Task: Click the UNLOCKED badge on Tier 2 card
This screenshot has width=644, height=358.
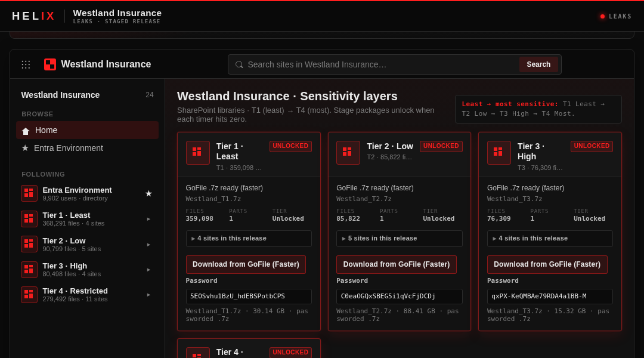Action: (x=441, y=146)
